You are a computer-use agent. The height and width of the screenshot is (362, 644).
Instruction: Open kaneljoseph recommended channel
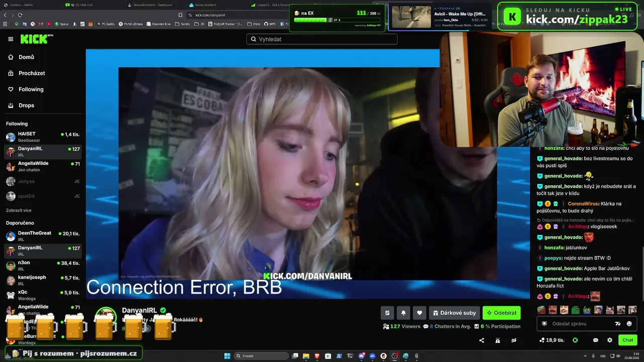click(43, 280)
